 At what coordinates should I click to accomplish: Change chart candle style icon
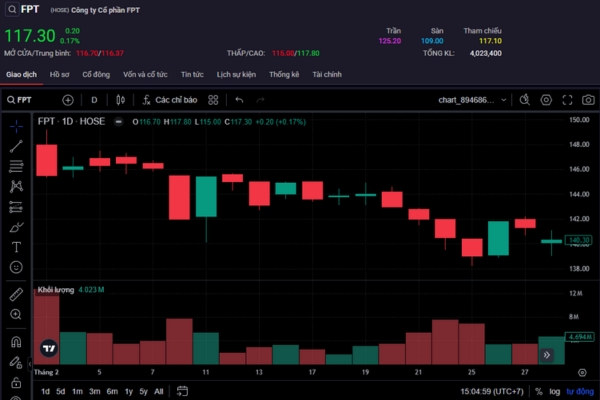120,100
